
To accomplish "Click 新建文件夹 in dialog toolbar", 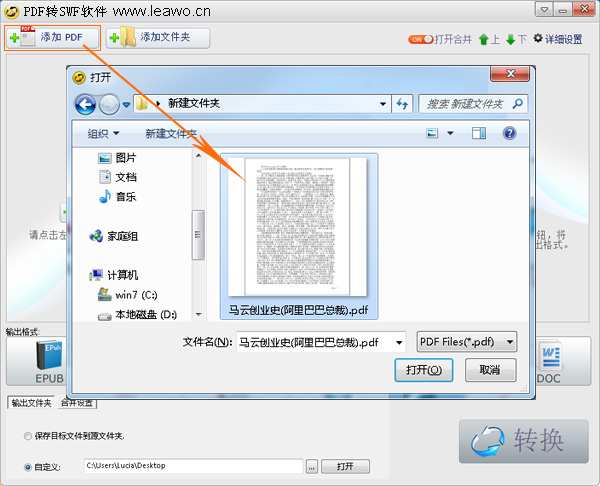I will (171, 134).
